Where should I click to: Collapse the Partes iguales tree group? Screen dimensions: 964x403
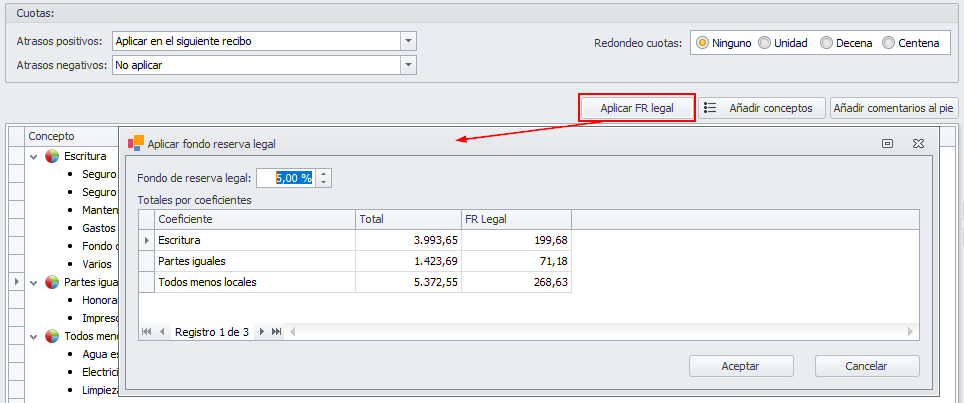click(34, 283)
